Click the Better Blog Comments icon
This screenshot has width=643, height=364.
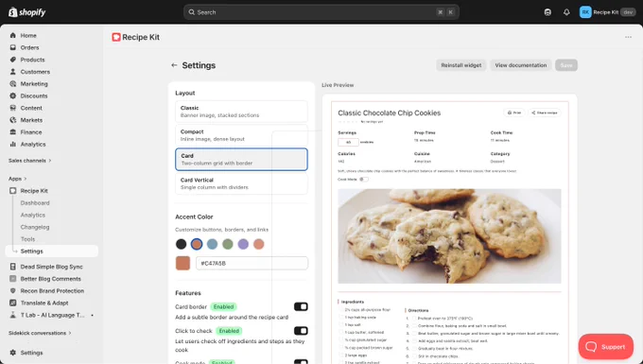[12, 279]
